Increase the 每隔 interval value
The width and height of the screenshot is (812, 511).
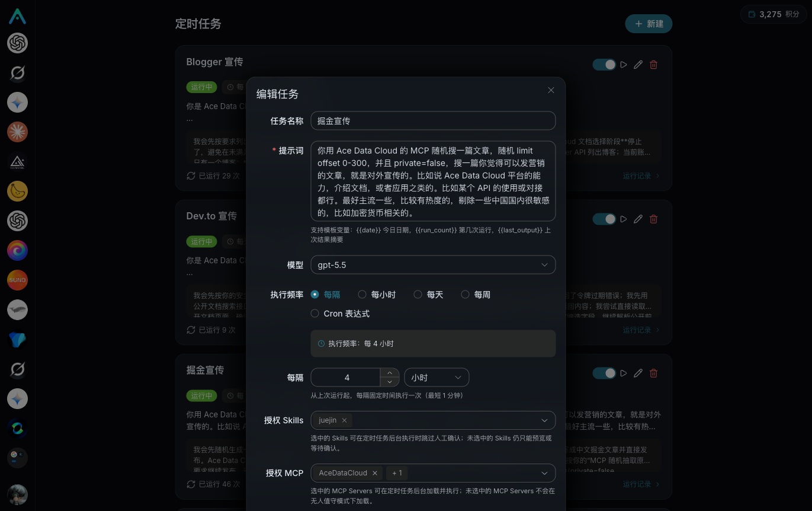point(389,373)
